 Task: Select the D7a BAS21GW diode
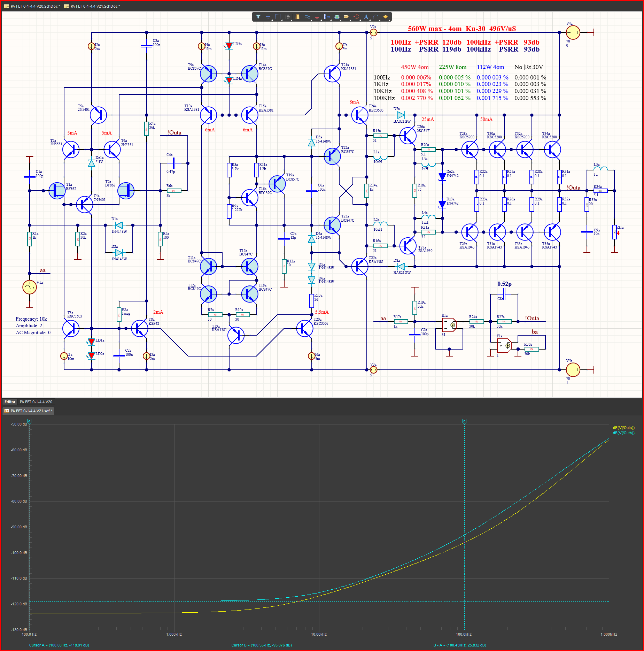(x=401, y=115)
